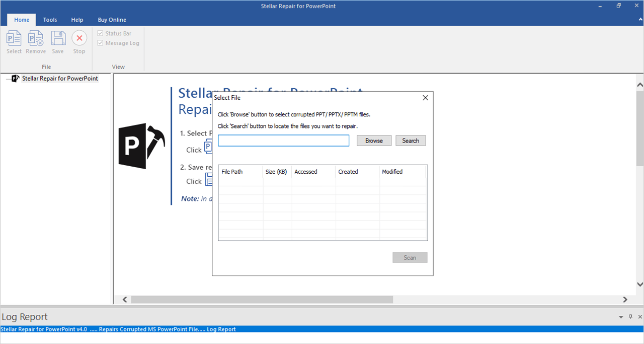The image size is (644, 344).
Task: Switch to the Tools tab
Action: click(50, 20)
